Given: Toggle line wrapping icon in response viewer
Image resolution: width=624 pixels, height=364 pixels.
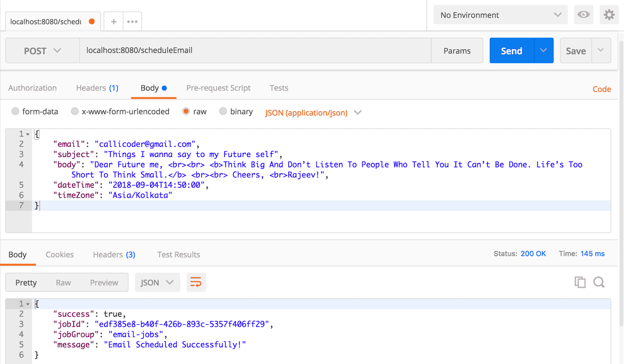Looking at the screenshot, I should (x=196, y=282).
